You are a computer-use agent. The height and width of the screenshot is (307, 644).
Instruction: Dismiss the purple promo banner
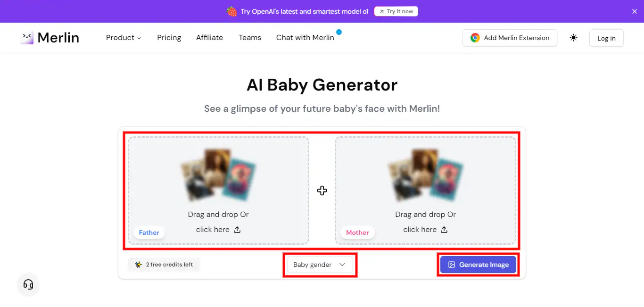tap(634, 11)
